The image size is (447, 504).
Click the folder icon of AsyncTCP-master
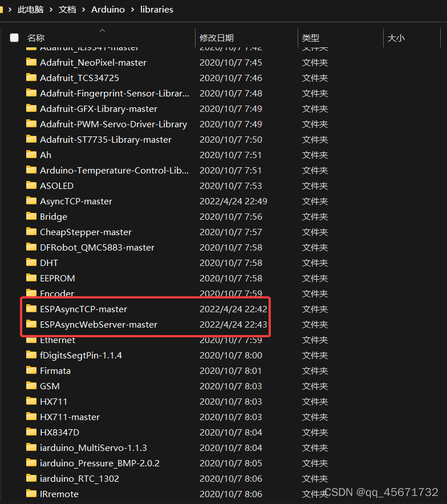pos(31,201)
